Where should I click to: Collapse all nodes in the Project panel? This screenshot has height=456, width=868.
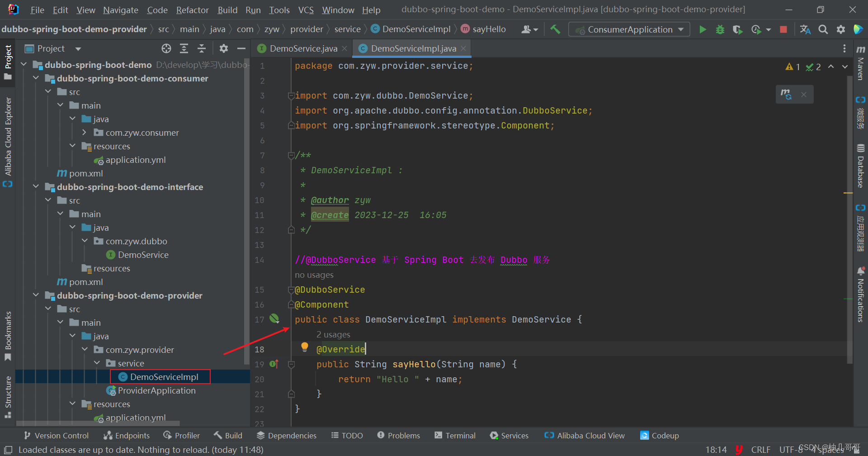coord(202,48)
